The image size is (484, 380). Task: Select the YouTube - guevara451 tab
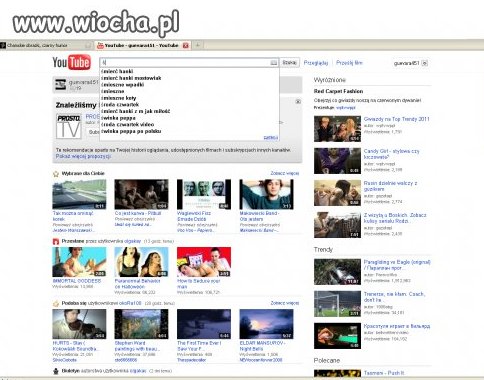tap(142, 45)
